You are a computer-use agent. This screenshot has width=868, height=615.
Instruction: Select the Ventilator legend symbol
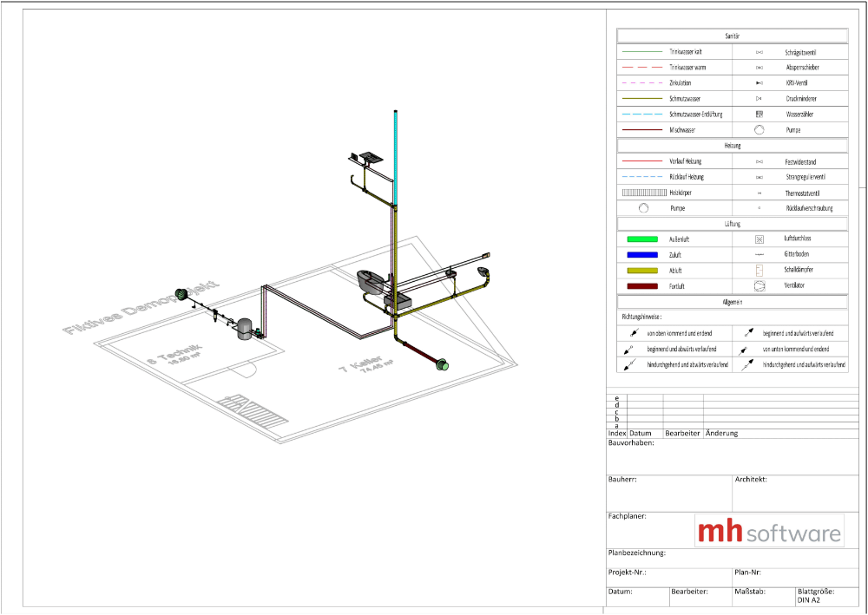click(x=759, y=285)
